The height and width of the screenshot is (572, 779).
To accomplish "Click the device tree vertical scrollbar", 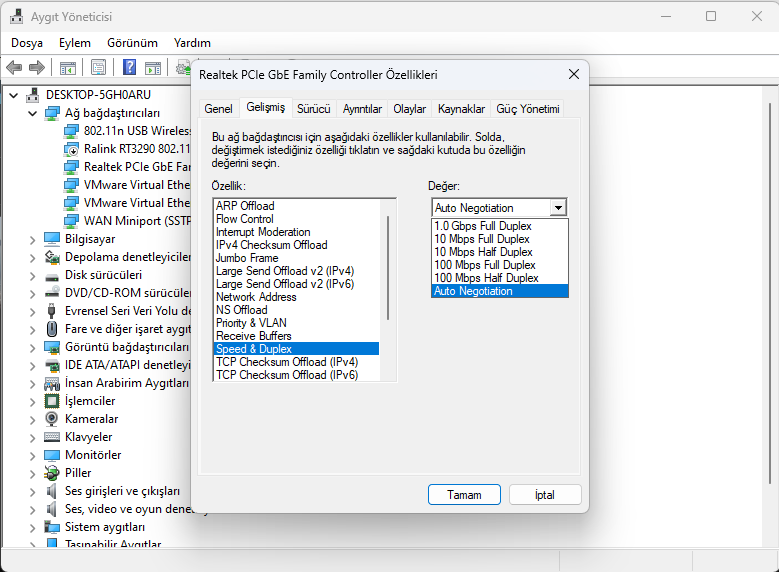I will pos(770,293).
